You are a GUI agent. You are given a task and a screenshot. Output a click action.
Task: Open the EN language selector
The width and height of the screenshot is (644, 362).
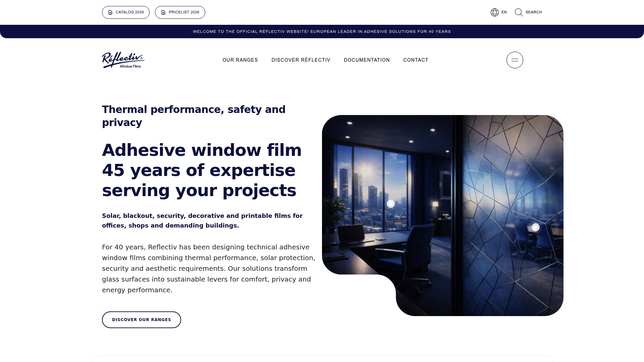tap(504, 12)
